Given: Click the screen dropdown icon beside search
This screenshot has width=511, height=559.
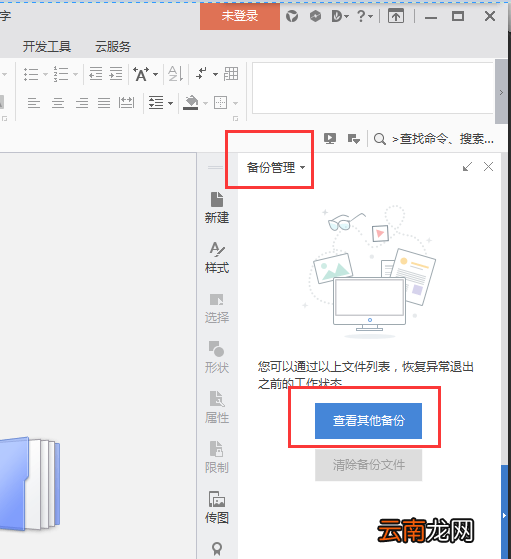Looking at the screenshot, I should [x=354, y=139].
